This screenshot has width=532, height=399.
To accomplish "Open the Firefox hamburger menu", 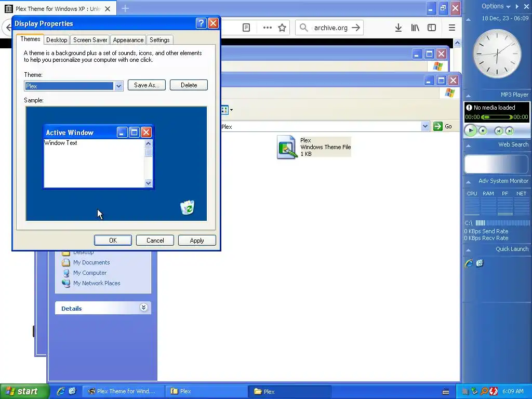I will tap(451, 28).
